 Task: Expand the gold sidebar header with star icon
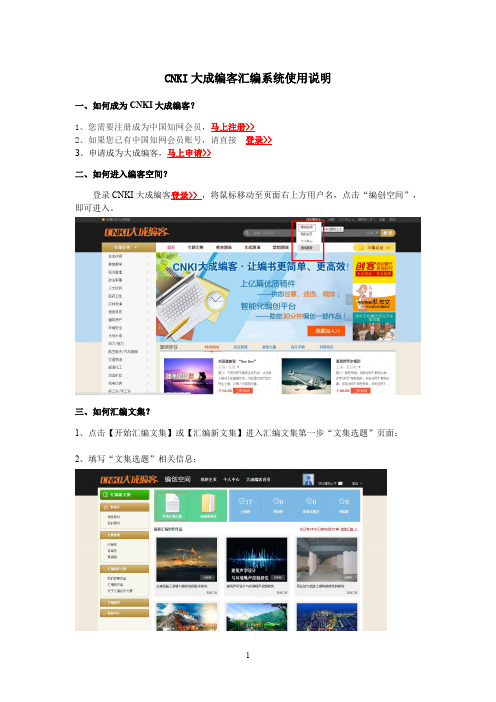(124, 507)
